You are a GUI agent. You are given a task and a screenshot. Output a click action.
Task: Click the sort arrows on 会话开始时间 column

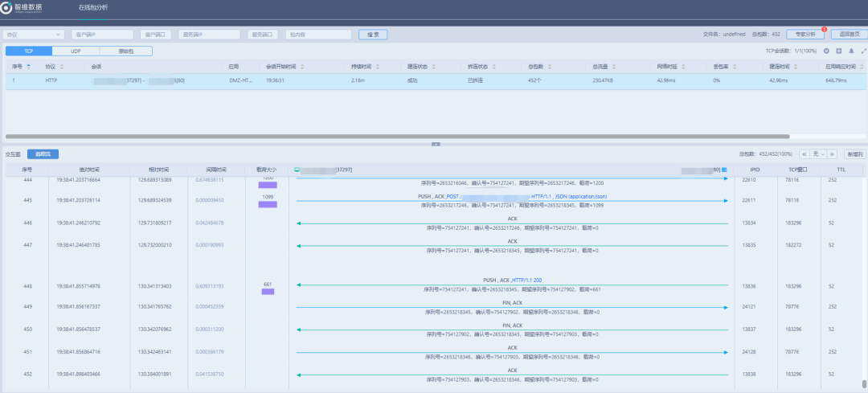point(302,67)
